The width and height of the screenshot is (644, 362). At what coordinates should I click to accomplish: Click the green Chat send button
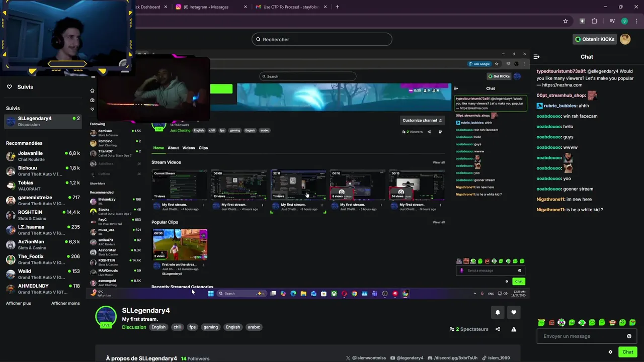(x=628, y=352)
